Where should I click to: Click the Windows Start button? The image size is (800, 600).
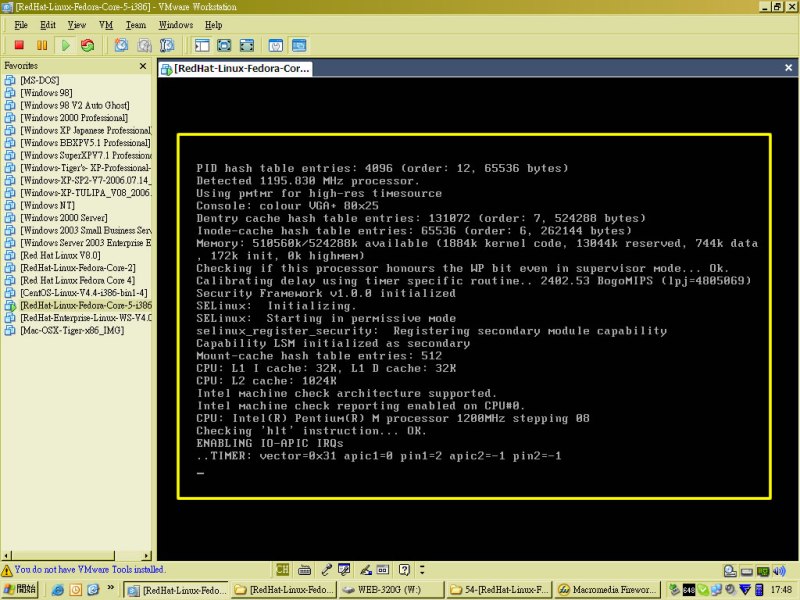click(20, 589)
